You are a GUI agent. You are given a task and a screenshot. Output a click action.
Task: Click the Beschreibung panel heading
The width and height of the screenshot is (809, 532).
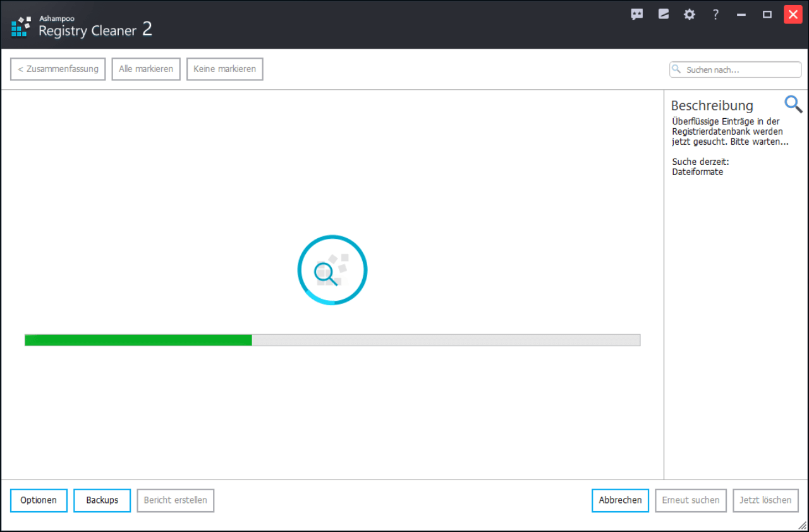[x=712, y=106]
